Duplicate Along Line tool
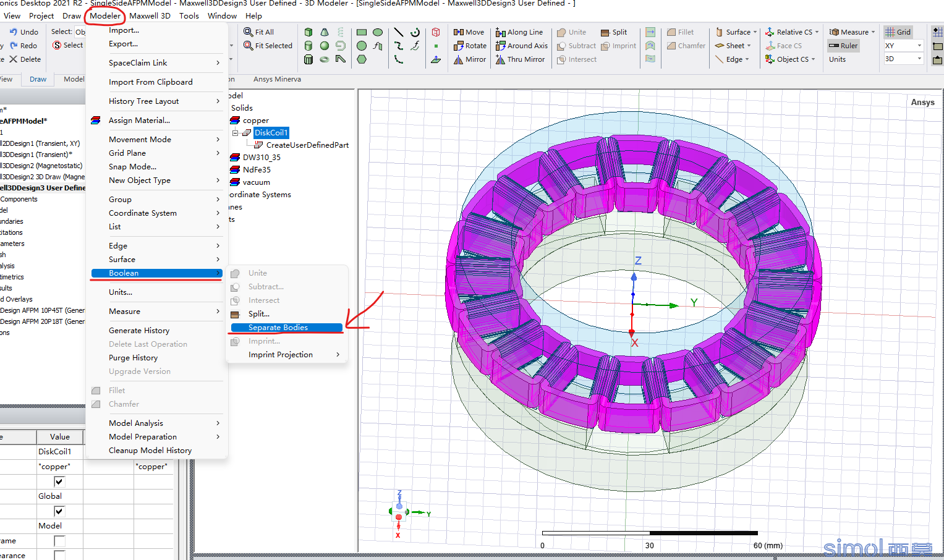This screenshot has height=560, width=944. [519, 32]
